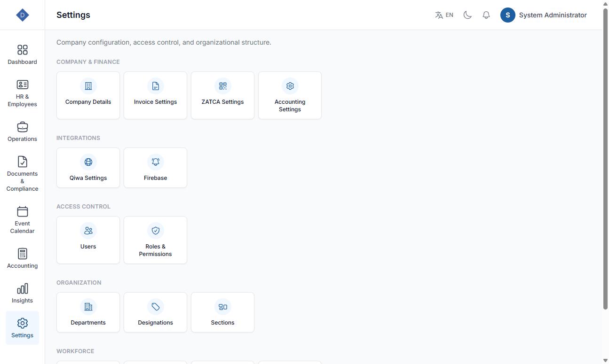This screenshot has height=364, width=609.
Task: Open the Dashboard sidebar icon
Action: pos(22,50)
